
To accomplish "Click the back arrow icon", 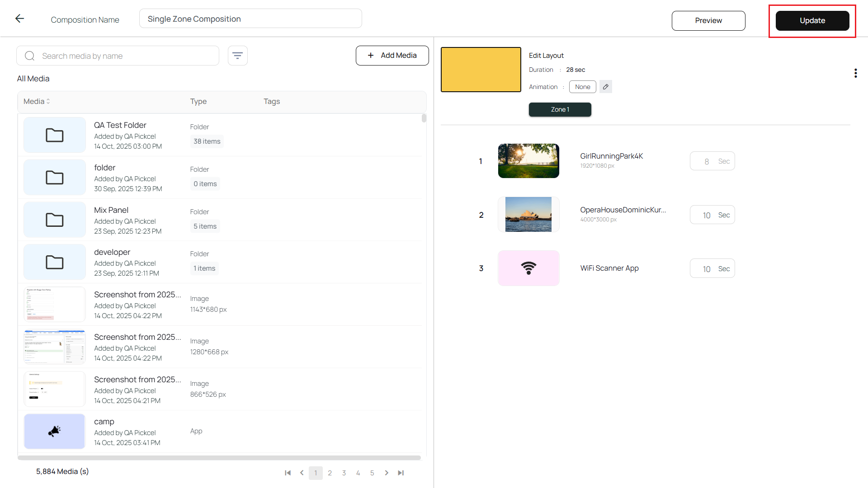I will [x=19, y=19].
